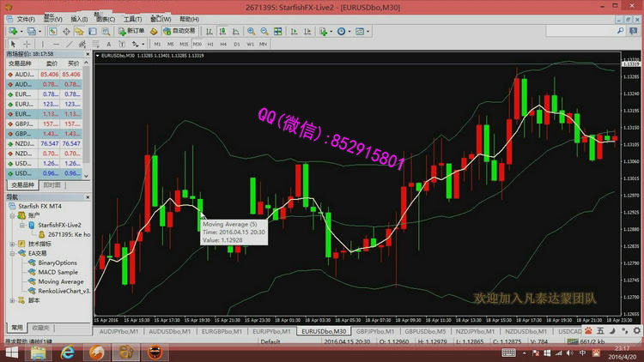Click the zoom in magnifier icon
Image resolution: width=644 pixels, height=362 pixels.
(x=262, y=31)
